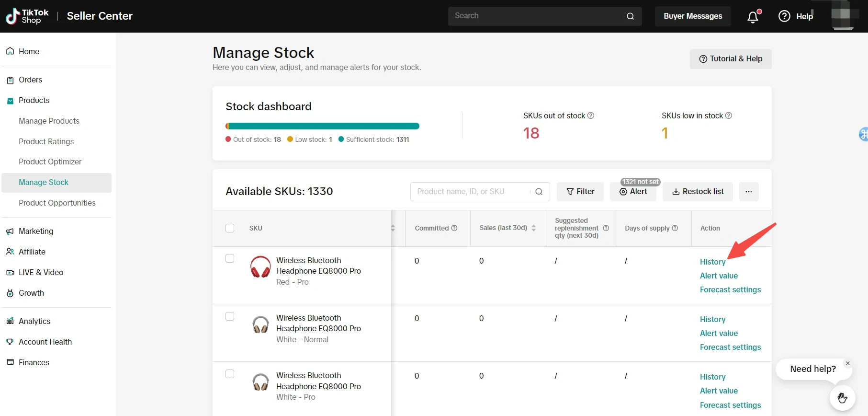Click the TikTok Shop logo

tap(27, 16)
